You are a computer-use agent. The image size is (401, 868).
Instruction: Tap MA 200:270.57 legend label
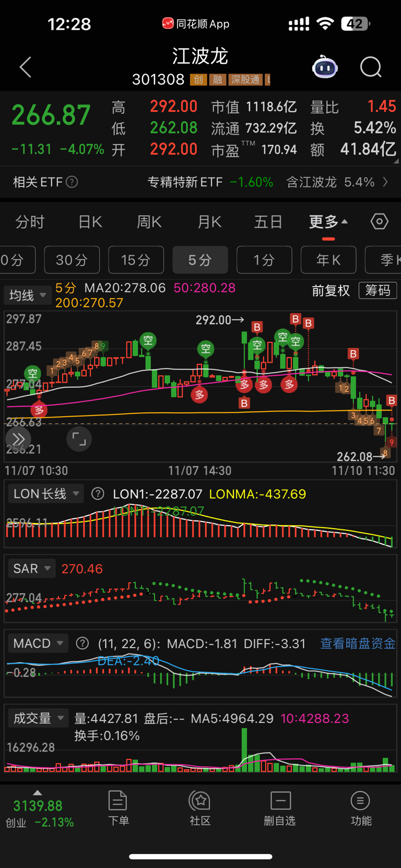(x=89, y=303)
